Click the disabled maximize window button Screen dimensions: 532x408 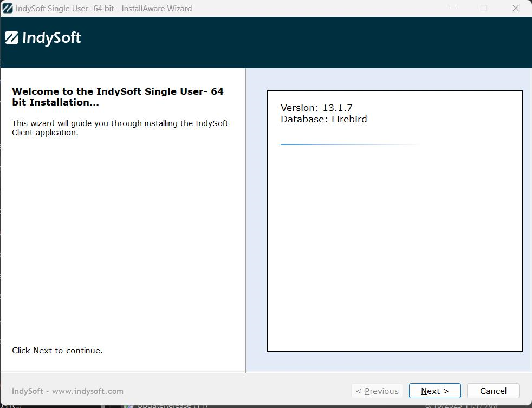tap(484, 8)
